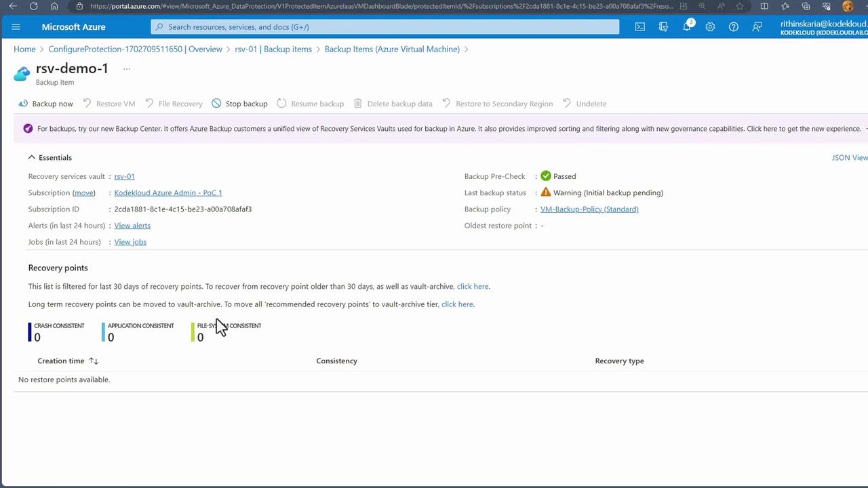
Task: Open the JSON View link
Action: (849, 157)
